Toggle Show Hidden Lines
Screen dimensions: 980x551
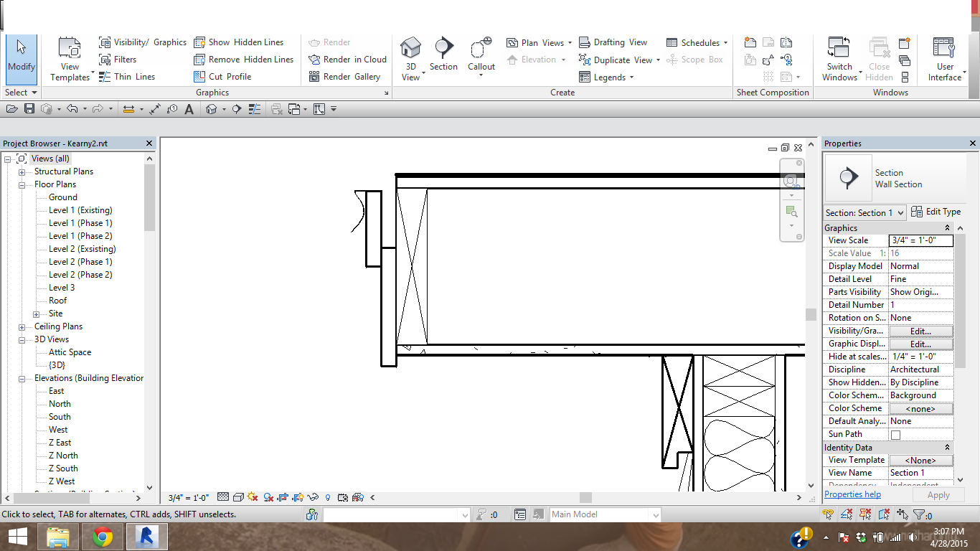click(238, 42)
